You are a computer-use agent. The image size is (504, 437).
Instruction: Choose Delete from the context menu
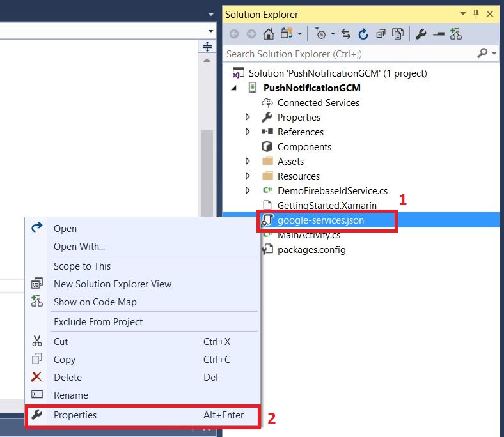[x=143, y=378]
